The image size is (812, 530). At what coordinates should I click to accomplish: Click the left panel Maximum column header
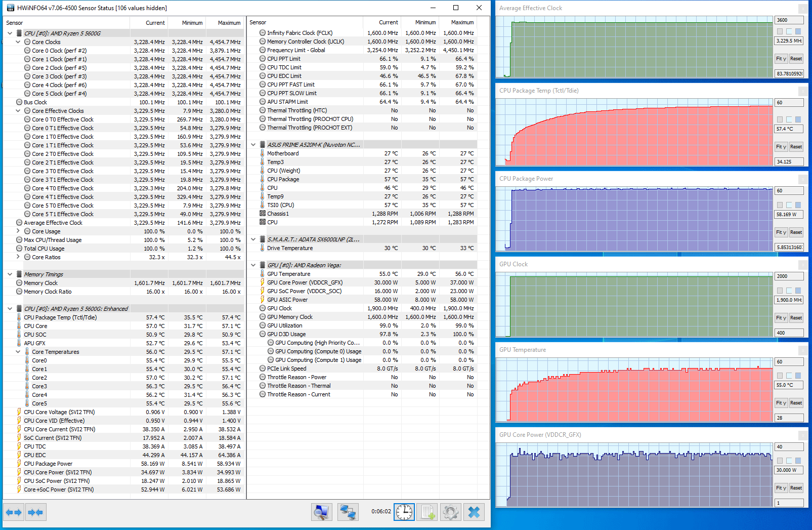pyautogui.click(x=225, y=23)
